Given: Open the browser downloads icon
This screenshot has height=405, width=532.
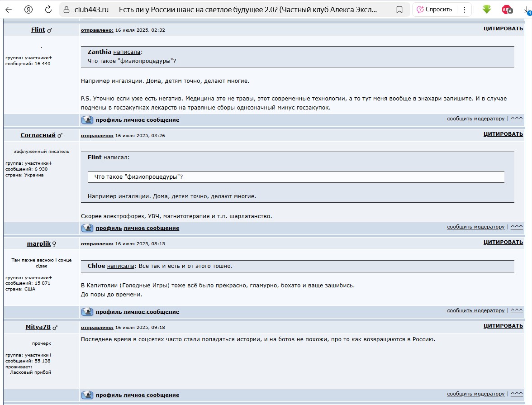Looking at the screenshot, I should click(x=528, y=10).
